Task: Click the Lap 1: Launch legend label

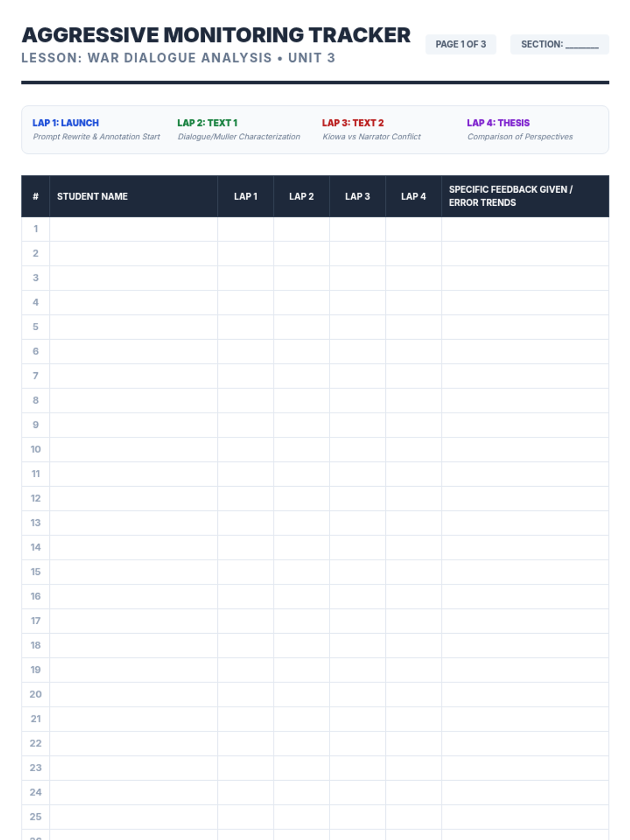Action: (66, 123)
